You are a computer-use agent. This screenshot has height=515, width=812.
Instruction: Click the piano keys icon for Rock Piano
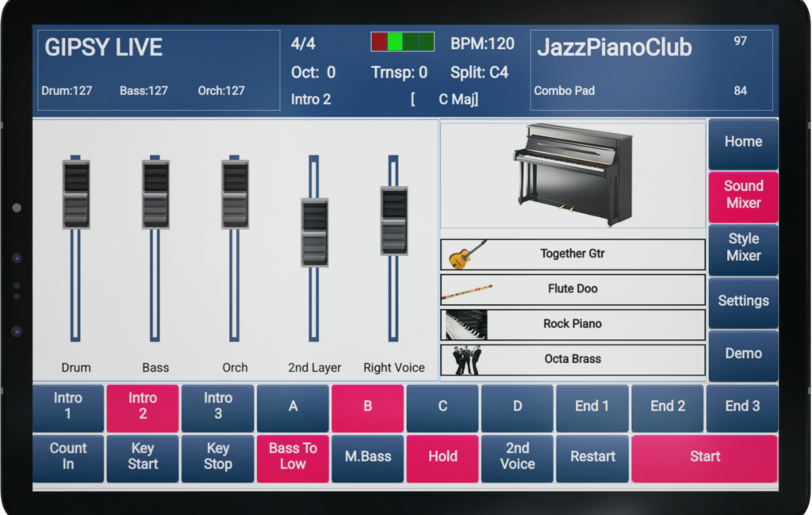click(466, 325)
